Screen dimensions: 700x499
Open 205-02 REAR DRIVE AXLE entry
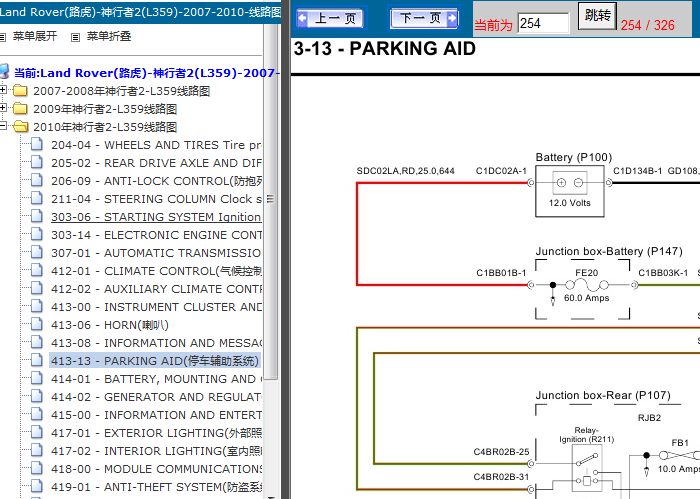[x=156, y=163]
